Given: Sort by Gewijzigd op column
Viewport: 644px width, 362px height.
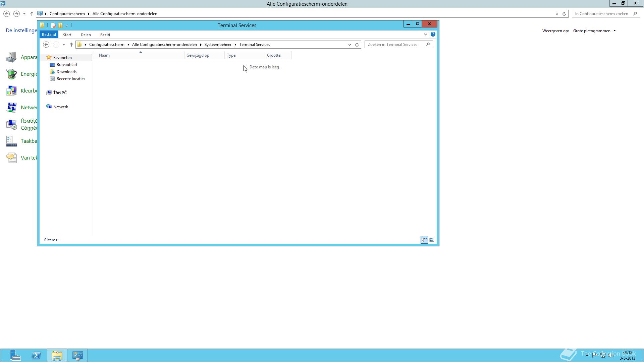Looking at the screenshot, I should pos(204,55).
